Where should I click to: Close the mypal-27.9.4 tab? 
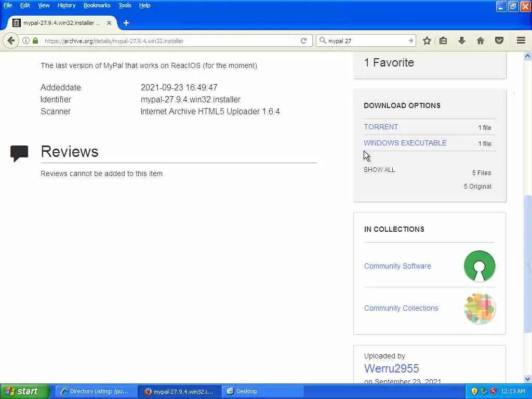tap(109, 23)
